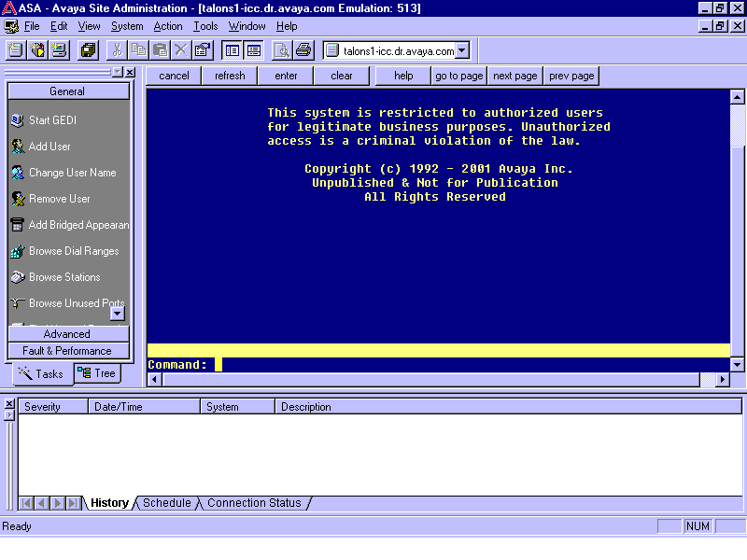Toggle the left pane layout button
The height and width of the screenshot is (560, 747).
233,50
